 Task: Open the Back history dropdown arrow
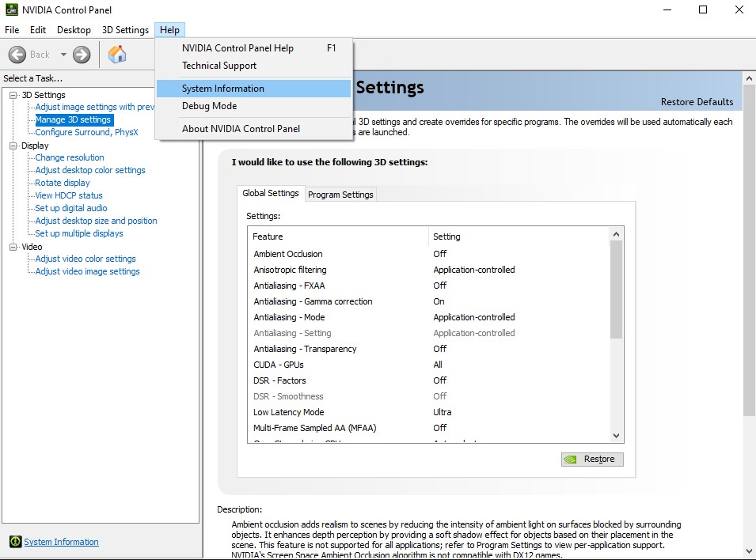coord(63,55)
